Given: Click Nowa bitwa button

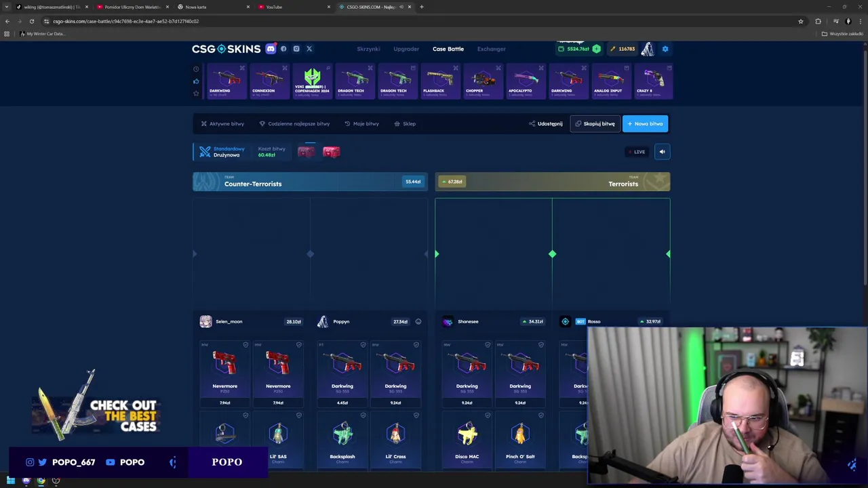Looking at the screenshot, I should click(645, 124).
